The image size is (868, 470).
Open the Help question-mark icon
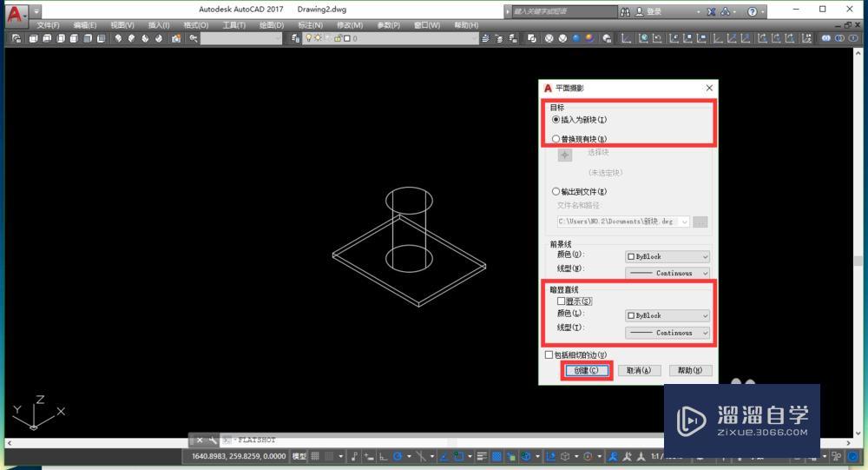point(753,11)
